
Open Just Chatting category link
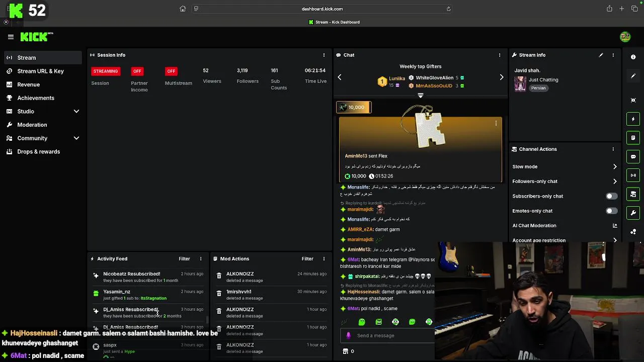pyautogui.click(x=543, y=80)
